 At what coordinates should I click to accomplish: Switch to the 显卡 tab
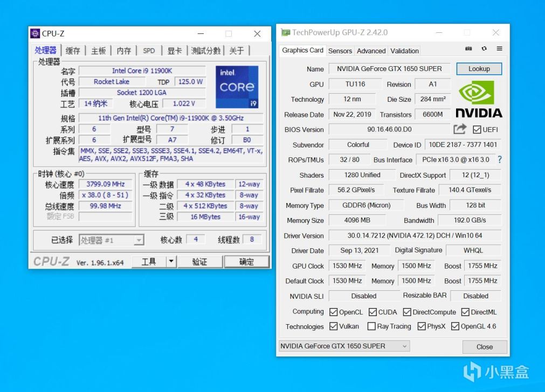point(175,51)
